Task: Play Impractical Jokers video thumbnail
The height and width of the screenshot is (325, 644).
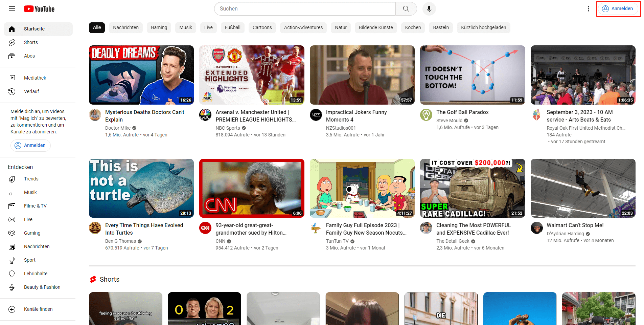Action: [362, 75]
